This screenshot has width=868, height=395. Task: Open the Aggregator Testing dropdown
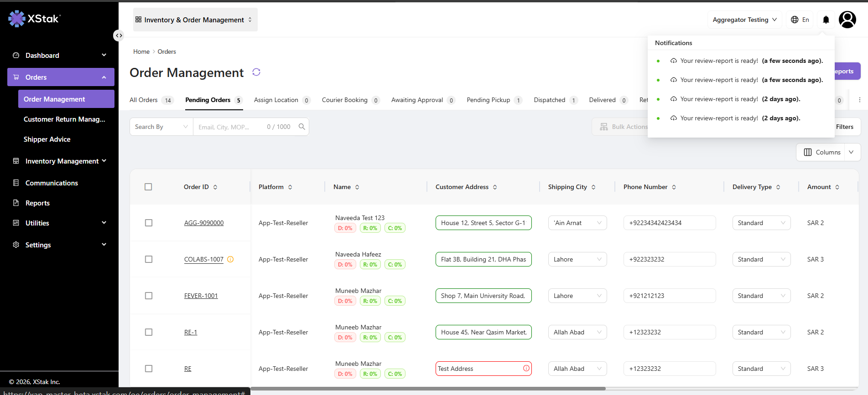tap(744, 20)
